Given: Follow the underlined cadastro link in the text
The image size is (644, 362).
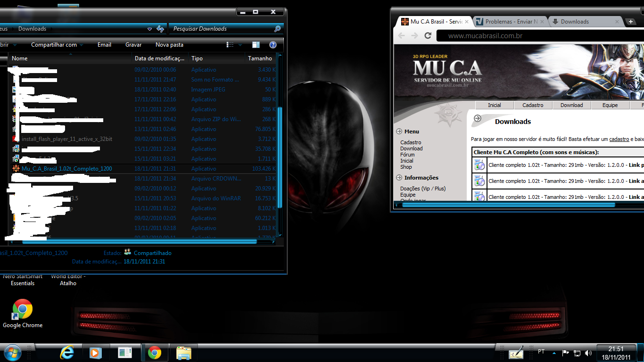Looking at the screenshot, I should [619, 139].
